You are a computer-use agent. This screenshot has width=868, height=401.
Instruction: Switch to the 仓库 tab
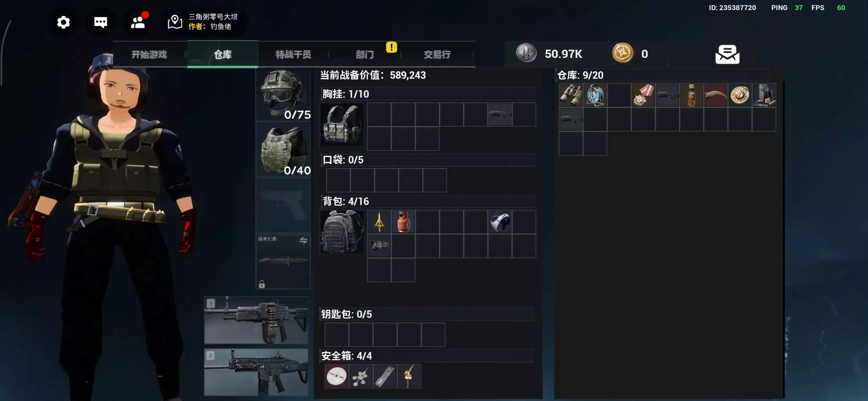223,54
